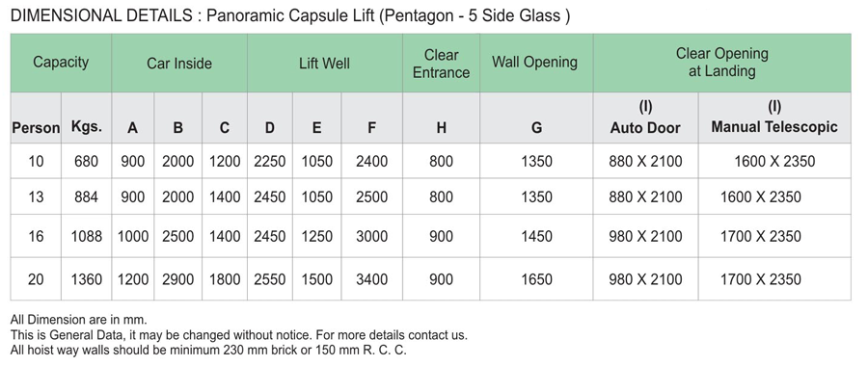Click the Capacity column header
The height and width of the screenshot is (366, 868).
[61, 63]
